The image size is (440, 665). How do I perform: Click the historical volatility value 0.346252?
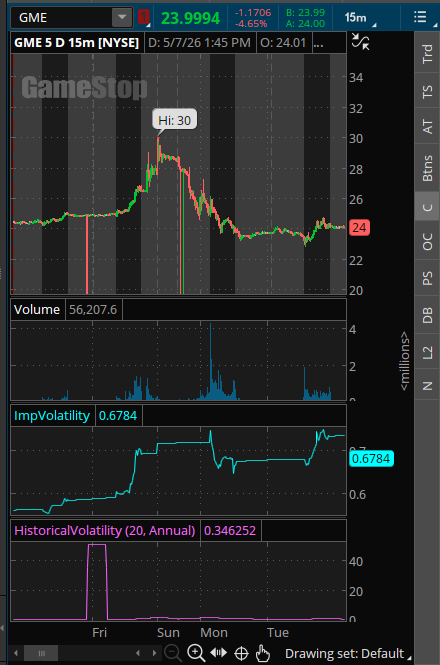pyautogui.click(x=230, y=531)
